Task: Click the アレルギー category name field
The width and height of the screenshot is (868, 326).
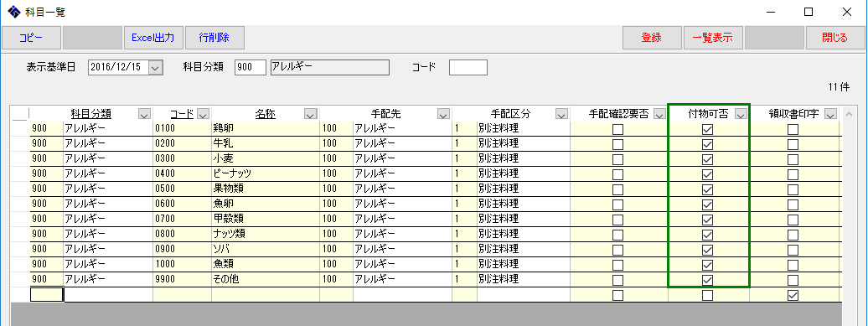Action: pyautogui.click(x=329, y=68)
